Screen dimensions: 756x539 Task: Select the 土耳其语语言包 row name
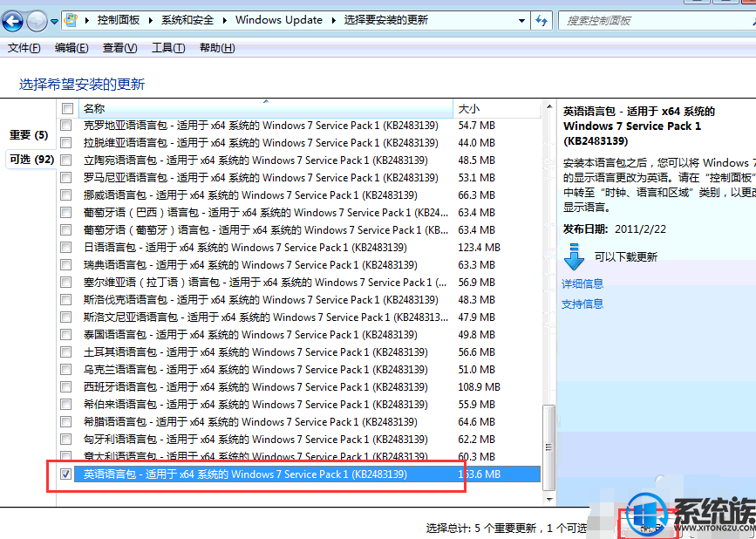(x=255, y=352)
